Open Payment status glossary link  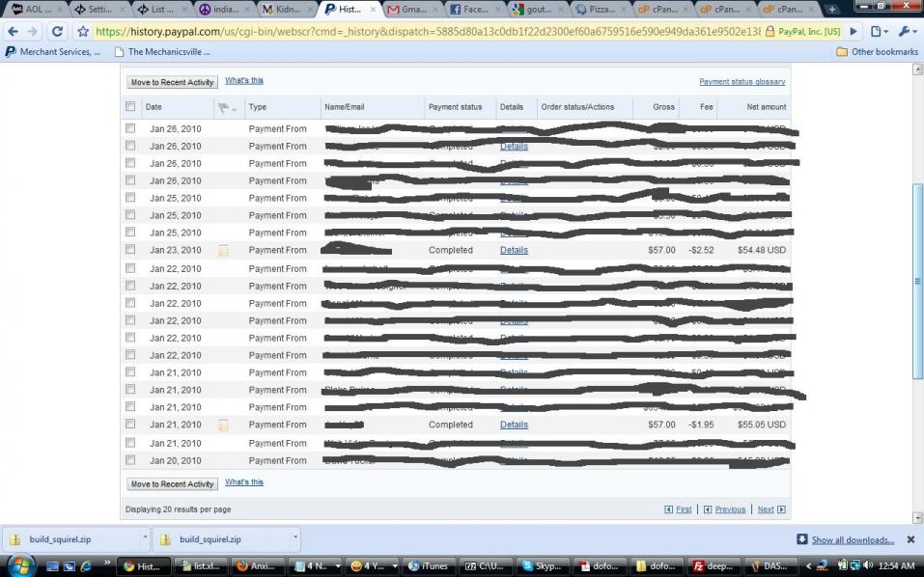point(742,82)
